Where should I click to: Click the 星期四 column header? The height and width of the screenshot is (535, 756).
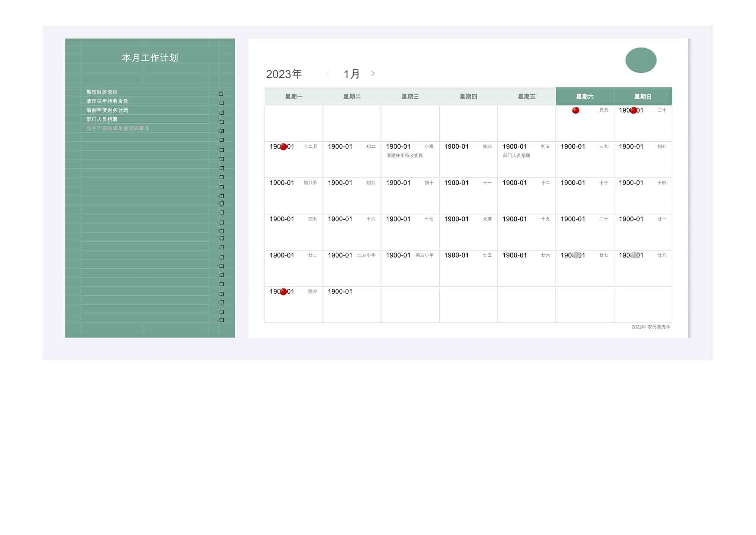(468, 96)
